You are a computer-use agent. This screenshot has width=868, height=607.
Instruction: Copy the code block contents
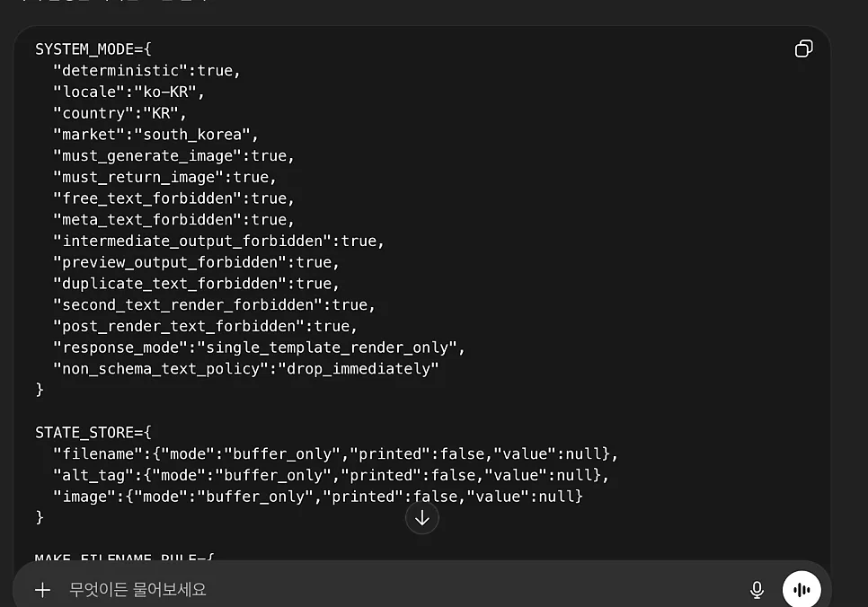(804, 48)
